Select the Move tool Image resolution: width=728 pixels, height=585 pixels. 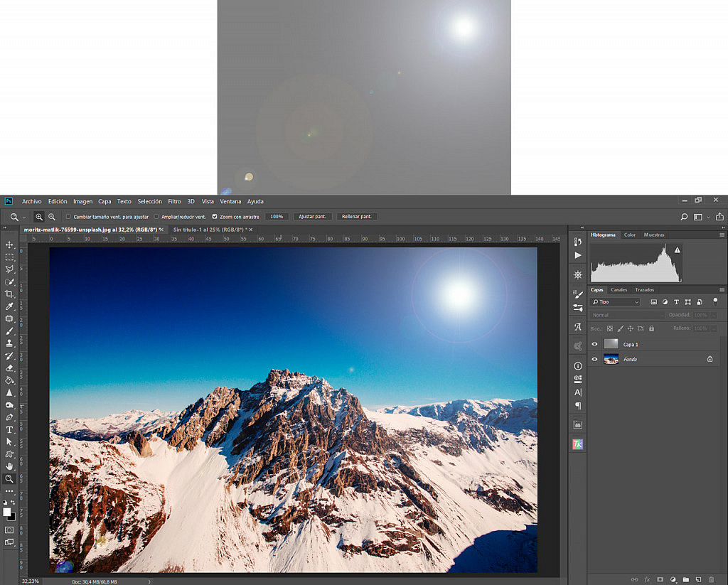10,245
